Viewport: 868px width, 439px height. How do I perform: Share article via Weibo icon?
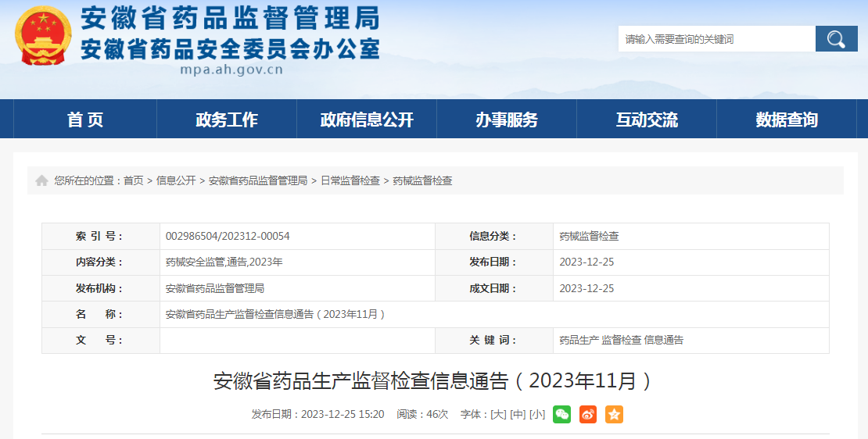click(x=588, y=414)
